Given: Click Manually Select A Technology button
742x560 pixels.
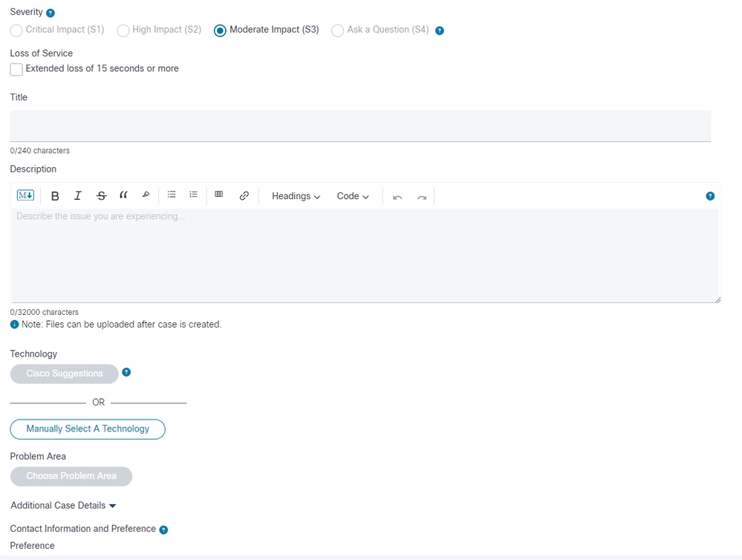Looking at the screenshot, I should (x=88, y=429).
